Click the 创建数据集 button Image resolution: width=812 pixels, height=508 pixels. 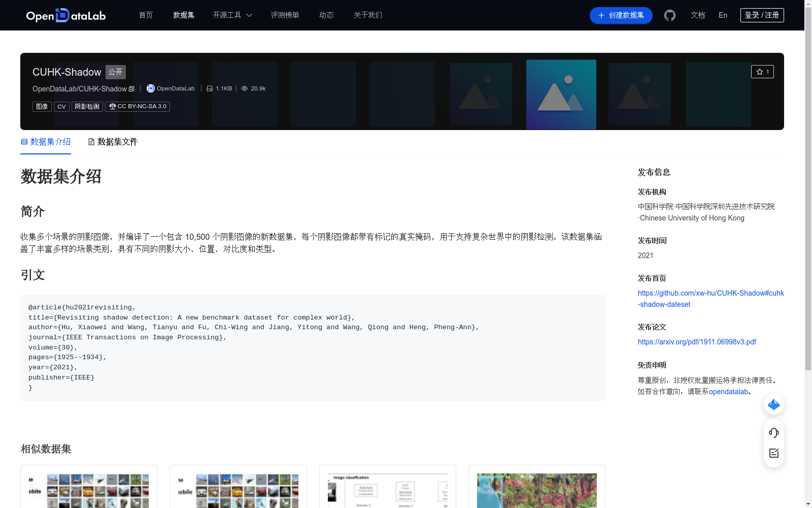[x=621, y=15]
